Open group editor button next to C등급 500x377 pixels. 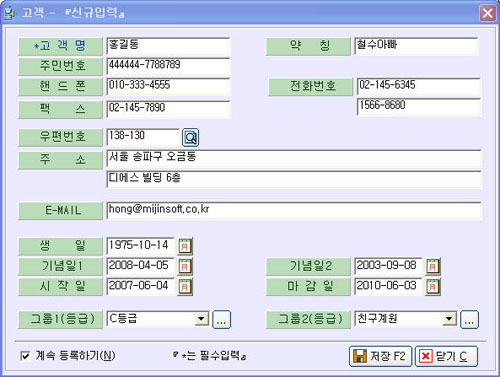[x=221, y=319]
